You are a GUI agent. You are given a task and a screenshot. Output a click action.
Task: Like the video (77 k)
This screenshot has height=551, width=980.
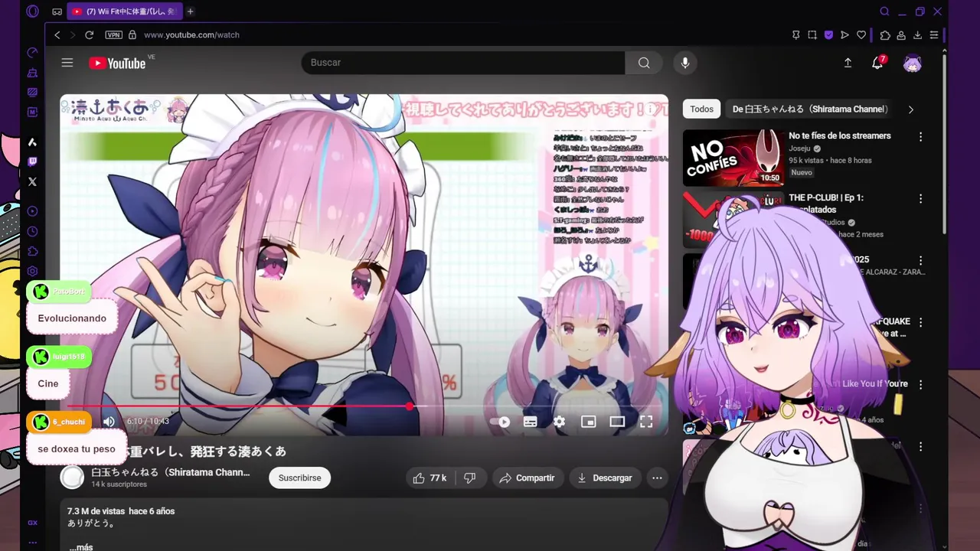430,478
